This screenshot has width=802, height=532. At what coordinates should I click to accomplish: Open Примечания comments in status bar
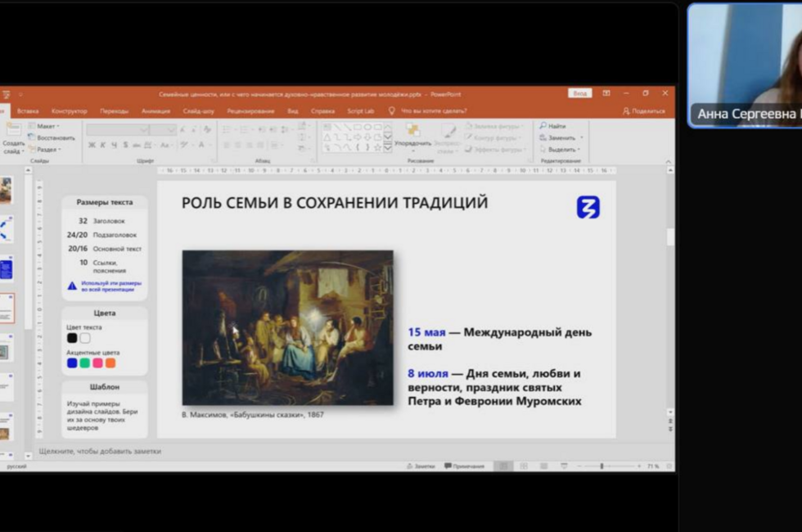[465, 466]
